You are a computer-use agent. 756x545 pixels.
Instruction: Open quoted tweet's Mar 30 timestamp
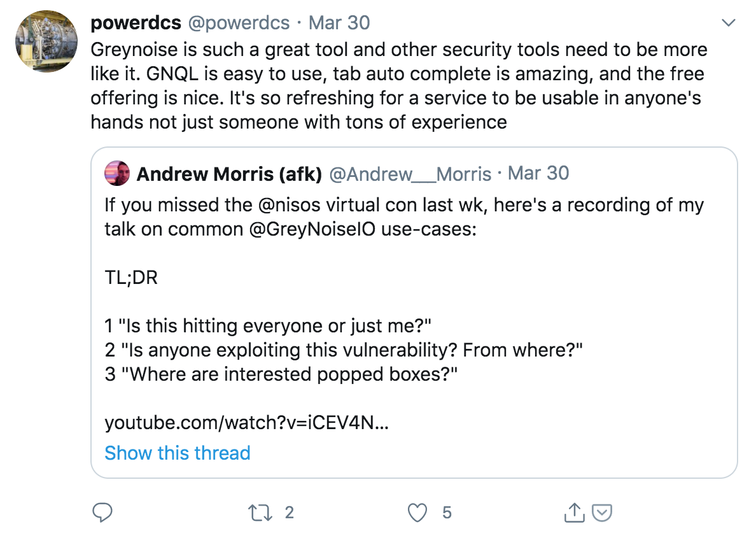(538, 173)
